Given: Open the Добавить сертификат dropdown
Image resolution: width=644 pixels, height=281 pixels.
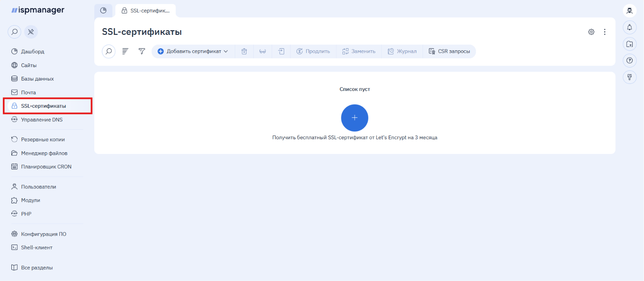Looking at the screenshot, I should pos(193,52).
